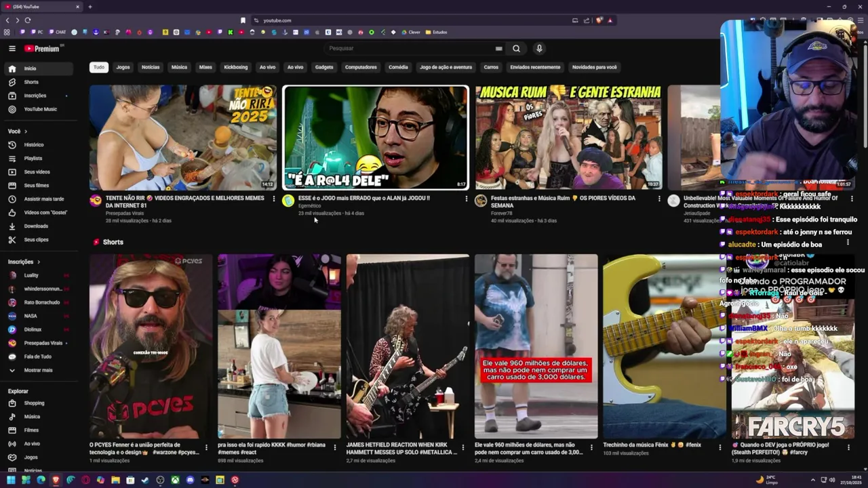
Task: Open a new browser tab
Action: [90, 7]
